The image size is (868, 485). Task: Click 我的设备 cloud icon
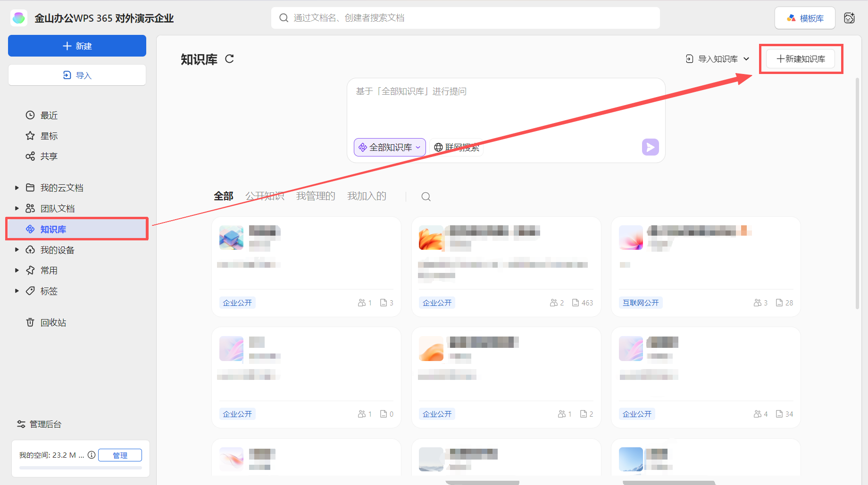[30, 250]
